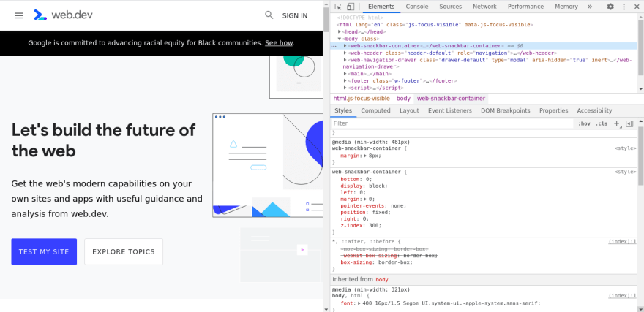Focus the styles Filter field
Screen dimensions: 644x312
click(x=452, y=123)
